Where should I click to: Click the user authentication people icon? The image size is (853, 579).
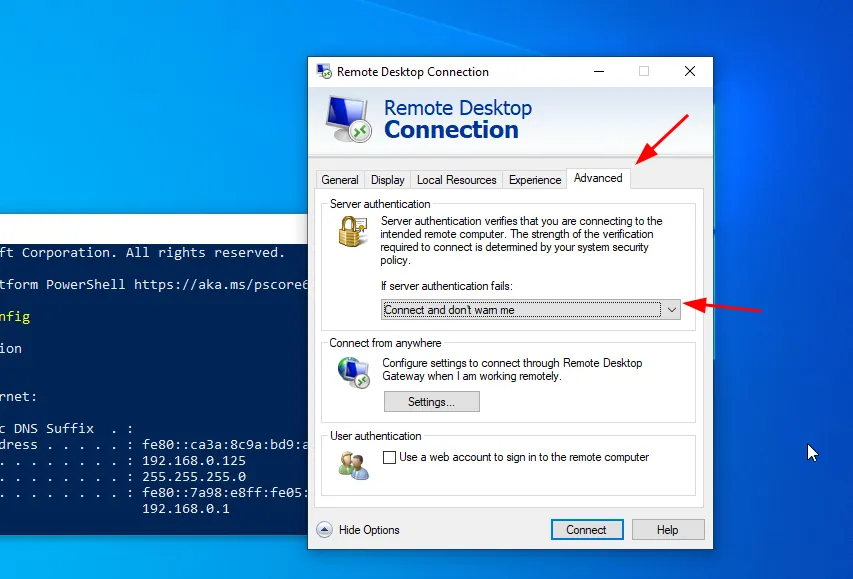click(353, 464)
